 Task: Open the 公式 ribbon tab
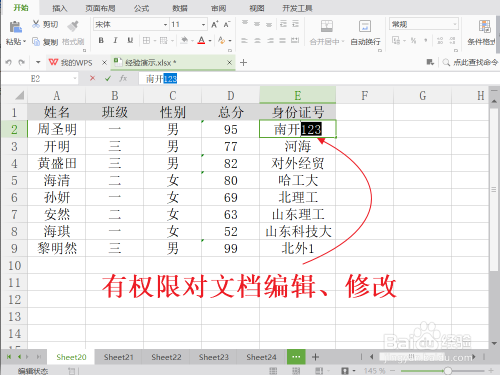pos(141,8)
